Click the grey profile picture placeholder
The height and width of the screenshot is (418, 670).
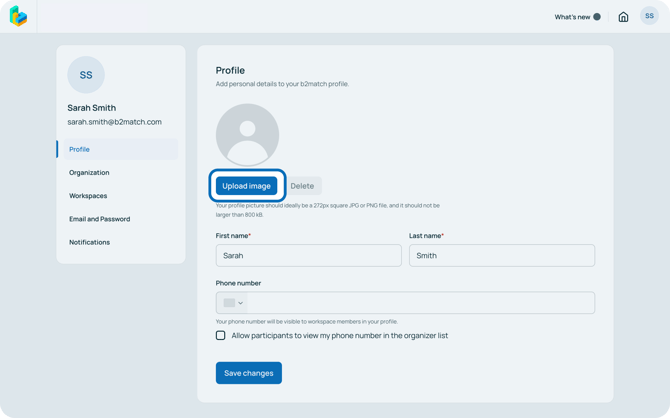[247, 134]
